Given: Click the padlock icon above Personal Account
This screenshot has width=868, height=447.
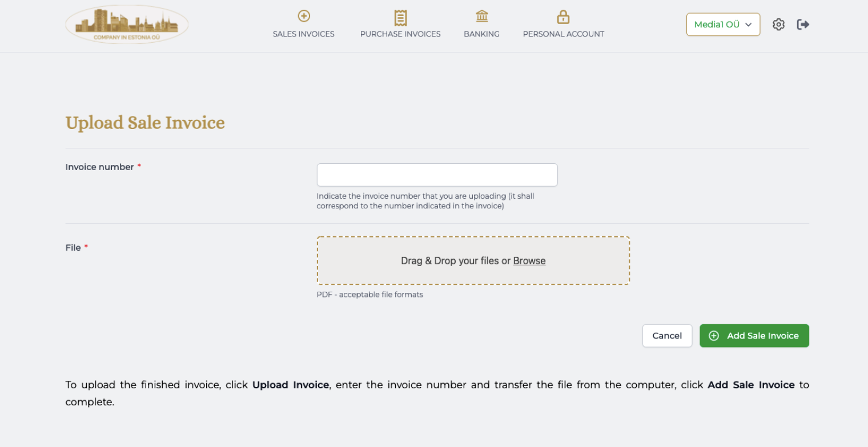Looking at the screenshot, I should click(x=563, y=17).
